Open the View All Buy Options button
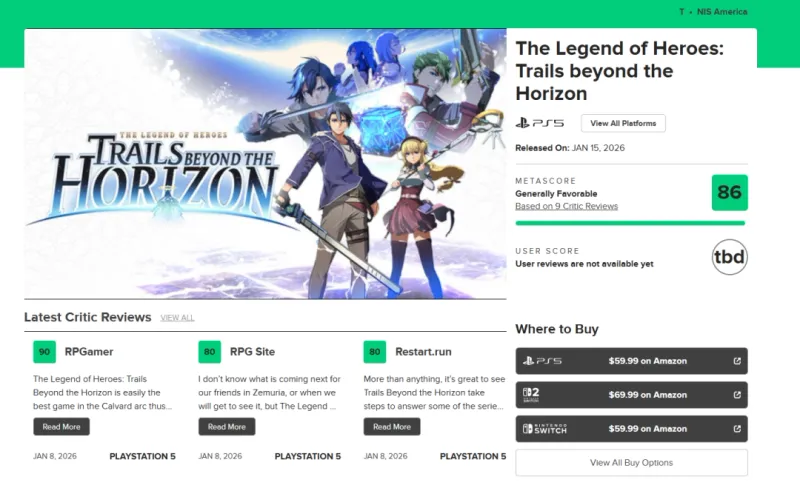The height and width of the screenshot is (491, 800). click(631, 463)
